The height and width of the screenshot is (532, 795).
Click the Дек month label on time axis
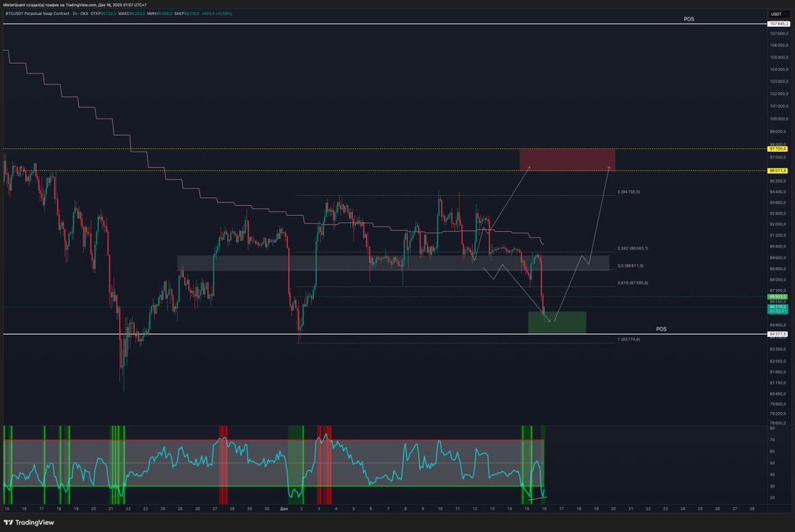click(x=284, y=509)
